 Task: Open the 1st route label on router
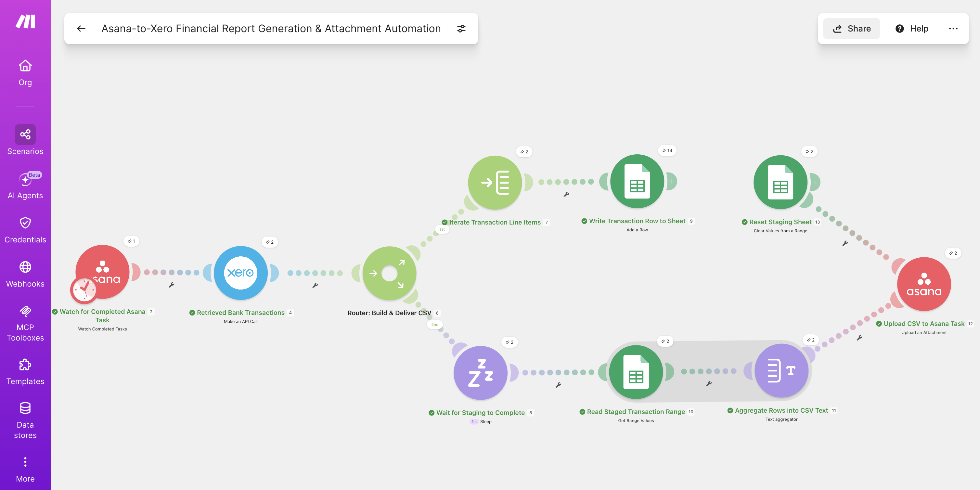point(442,229)
